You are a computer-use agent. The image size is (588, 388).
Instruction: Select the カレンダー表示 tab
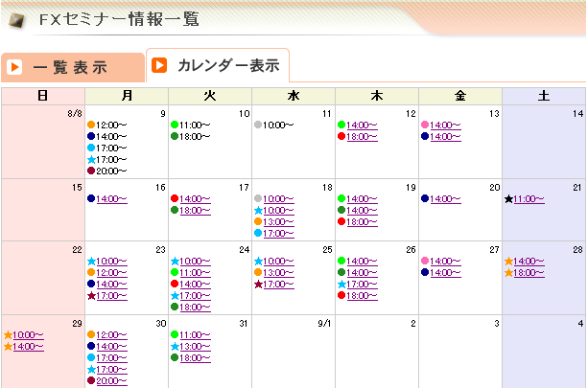coord(218,65)
